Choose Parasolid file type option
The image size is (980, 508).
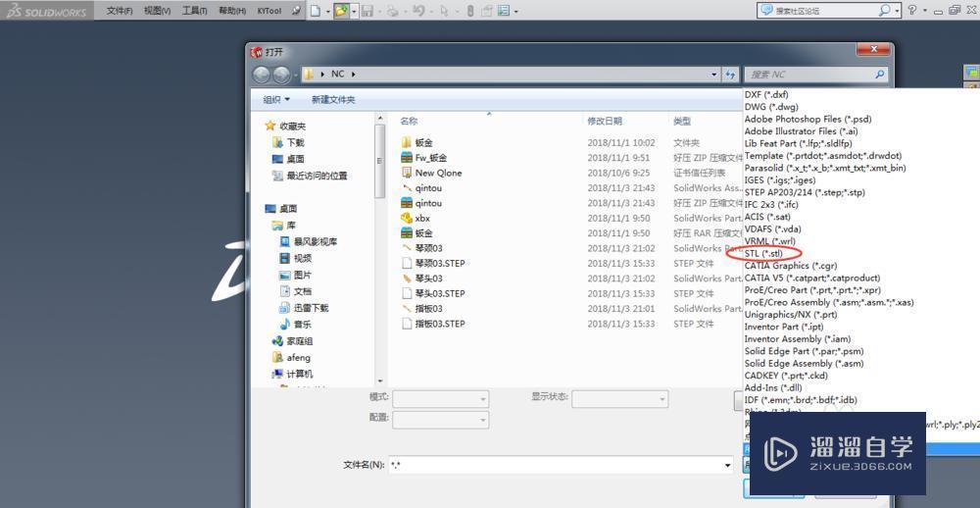point(825,169)
